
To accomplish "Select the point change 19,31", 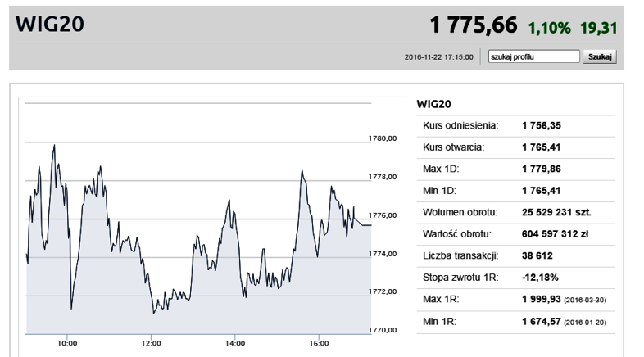I will click(598, 29).
